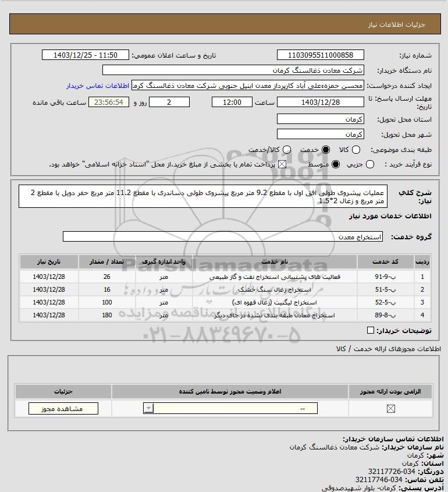Screen dimensions: 448x492
Task: Click the deadline time field 12:00
Action: [232, 102]
